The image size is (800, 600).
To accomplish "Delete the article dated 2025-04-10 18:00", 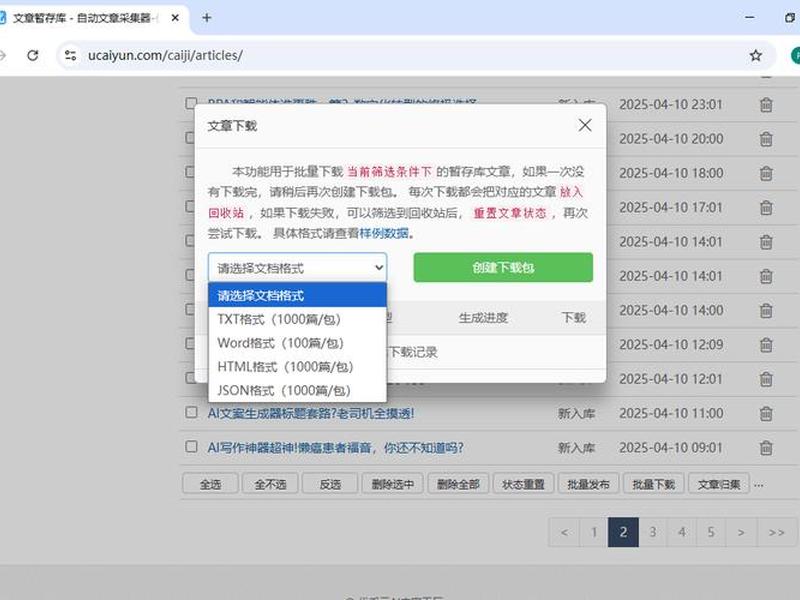I will click(x=766, y=173).
